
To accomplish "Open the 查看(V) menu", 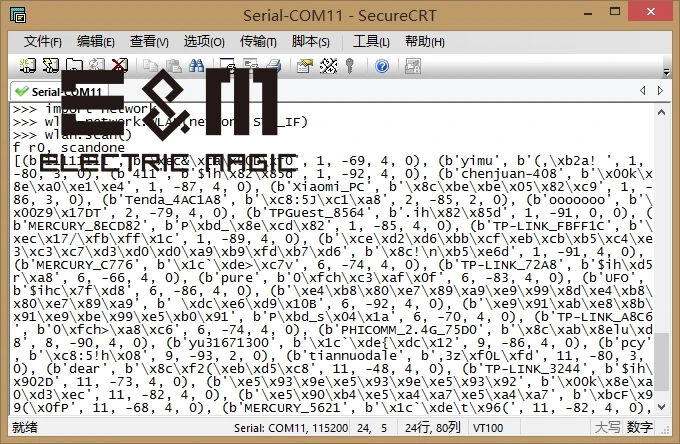I will 149,42.
